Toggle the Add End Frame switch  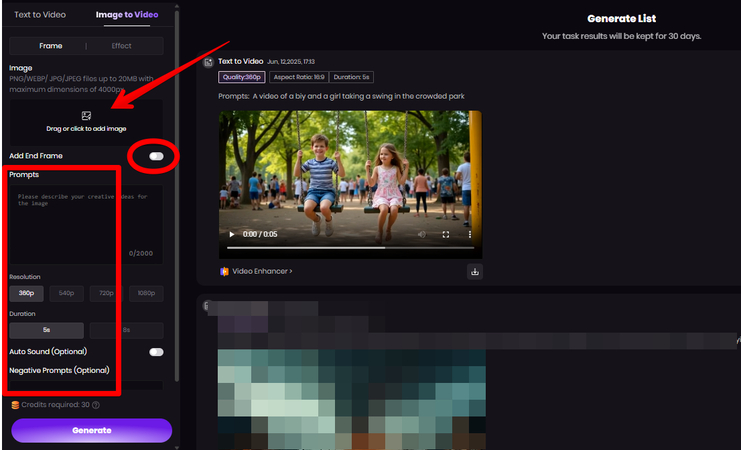pyautogui.click(x=156, y=156)
